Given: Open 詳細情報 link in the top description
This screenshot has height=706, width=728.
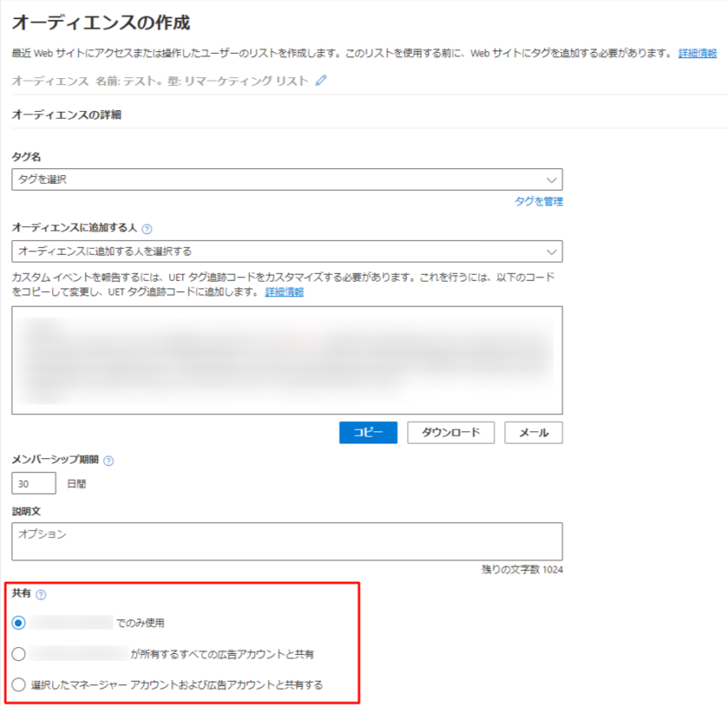Looking at the screenshot, I should pos(697,54).
